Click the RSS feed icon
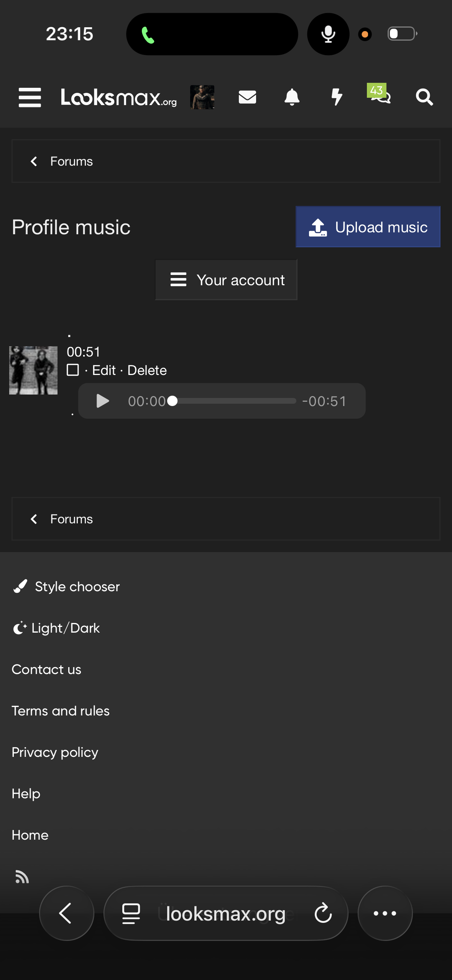Screen dimensions: 452x980 click(22, 876)
